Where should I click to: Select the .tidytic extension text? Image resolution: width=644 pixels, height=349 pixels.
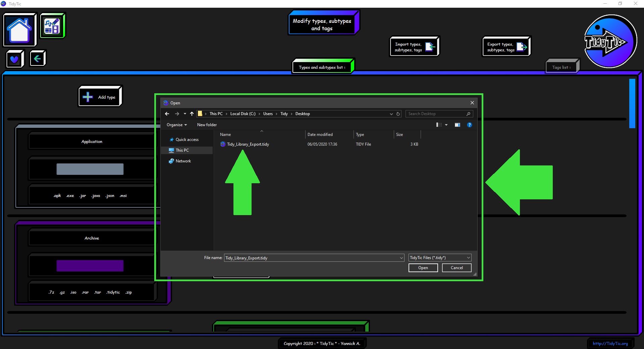(113, 292)
